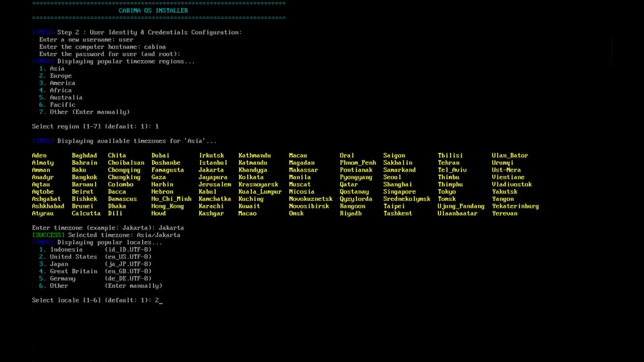
Task: Click the 'Ulan_Bator' timezone entry
Action: [x=510, y=155]
